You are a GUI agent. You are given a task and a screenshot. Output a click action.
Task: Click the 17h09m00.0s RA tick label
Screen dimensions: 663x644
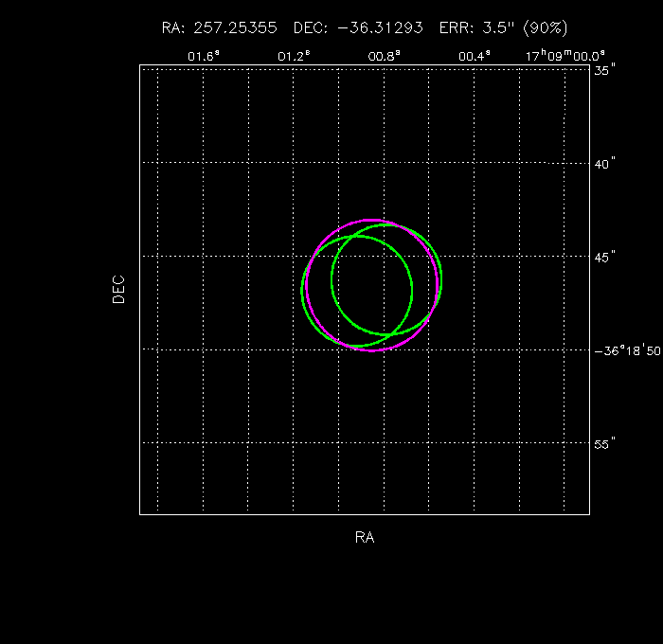(565, 56)
